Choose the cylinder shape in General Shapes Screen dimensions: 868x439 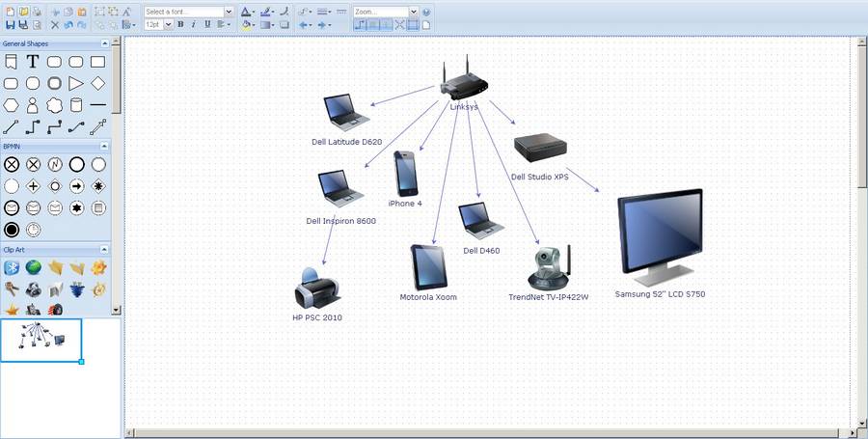tap(76, 104)
